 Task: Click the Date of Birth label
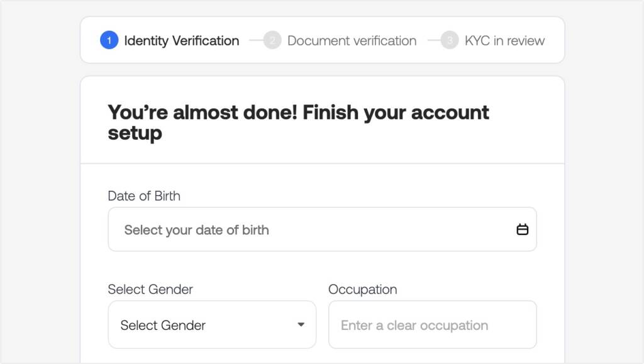tap(144, 196)
